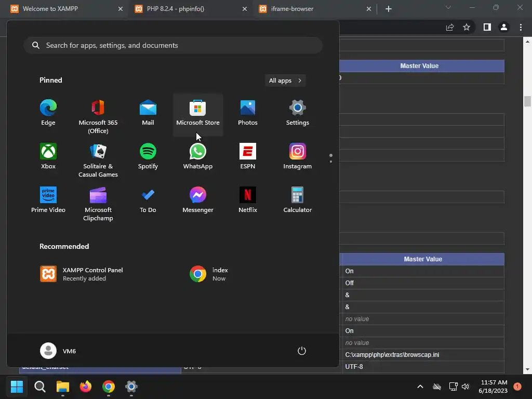Launch the To Do app
Image resolution: width=532 pixels, height=399 pixels.
coord(148,200)
